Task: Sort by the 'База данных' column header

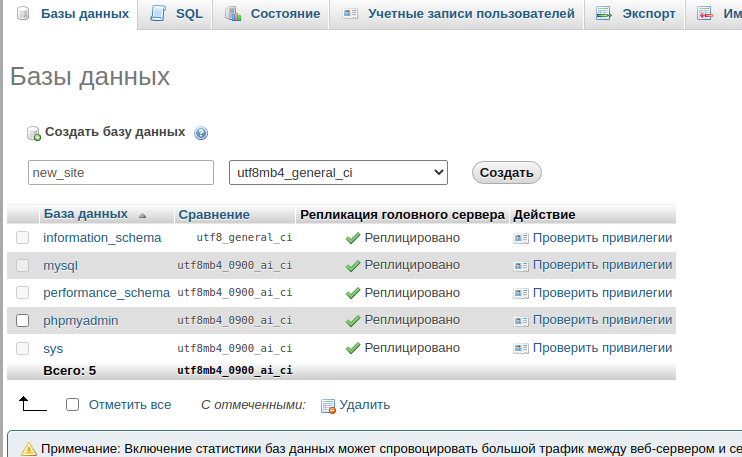Action: pos(86,214)
